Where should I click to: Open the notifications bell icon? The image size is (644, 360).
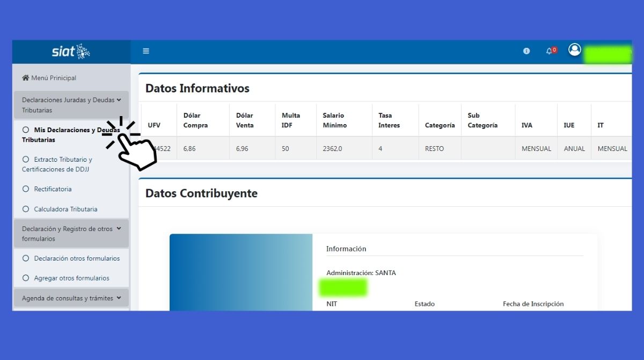549,51
